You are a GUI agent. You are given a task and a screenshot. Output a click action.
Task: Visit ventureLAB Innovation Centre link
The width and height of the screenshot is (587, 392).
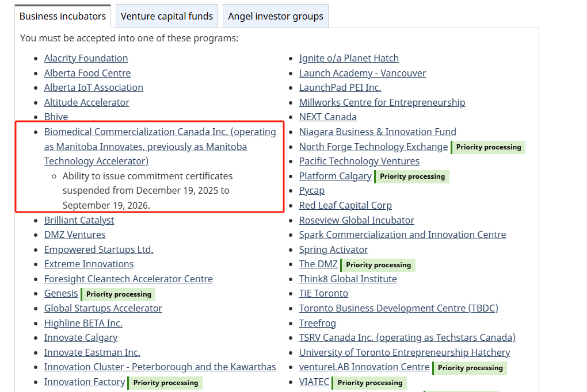point(364,367)
